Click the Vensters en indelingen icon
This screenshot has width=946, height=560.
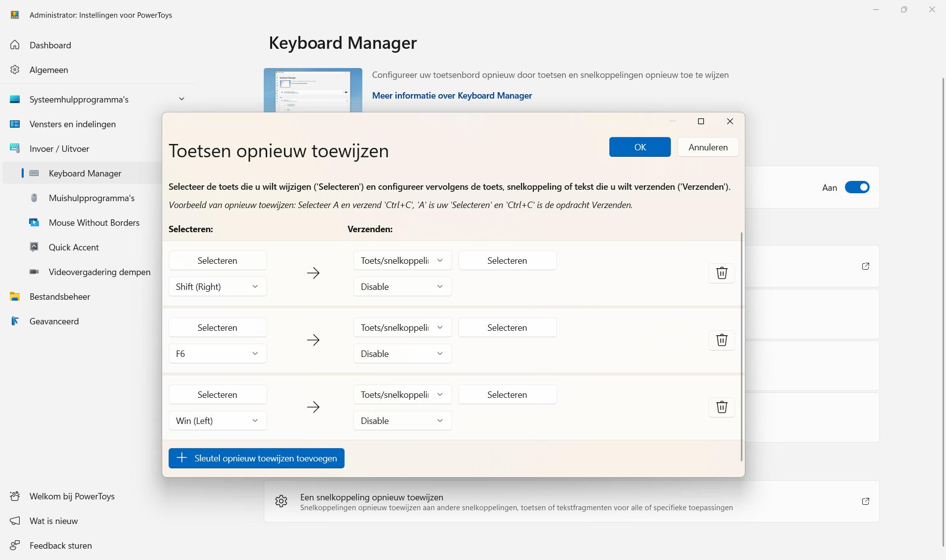point(15,124)
